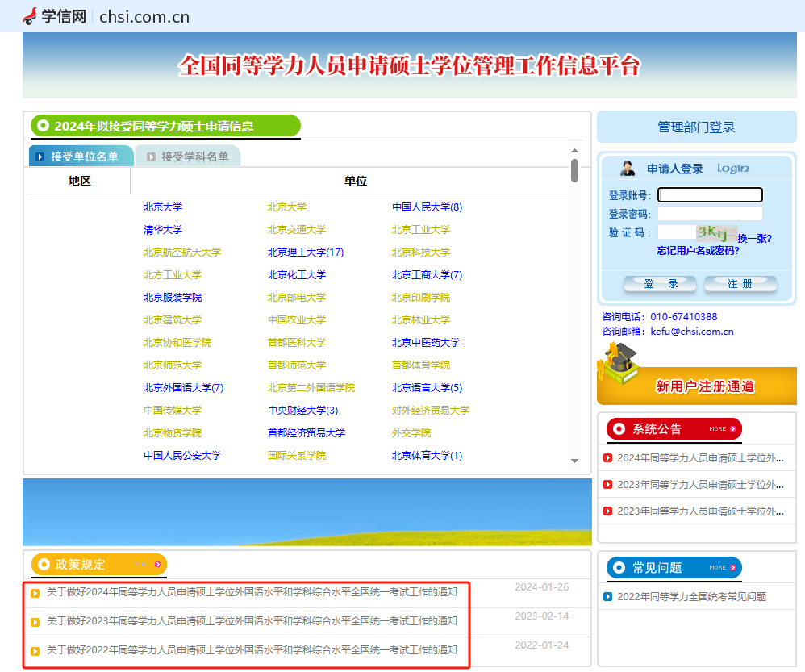Open 系统公告 MORE link
This screenshot has width=805, height=672.
click(x=723, y=428)
